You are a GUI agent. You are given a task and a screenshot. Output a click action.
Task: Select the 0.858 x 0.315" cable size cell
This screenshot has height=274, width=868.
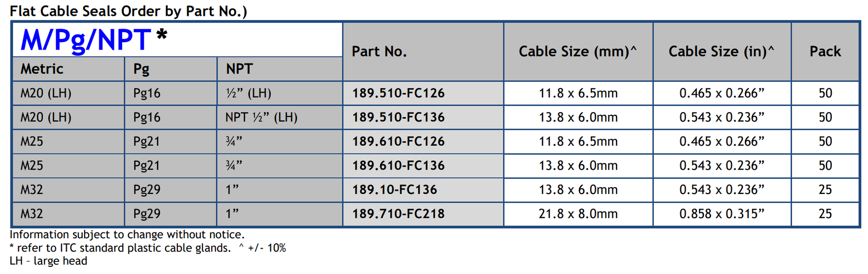(x=722, y=214)
